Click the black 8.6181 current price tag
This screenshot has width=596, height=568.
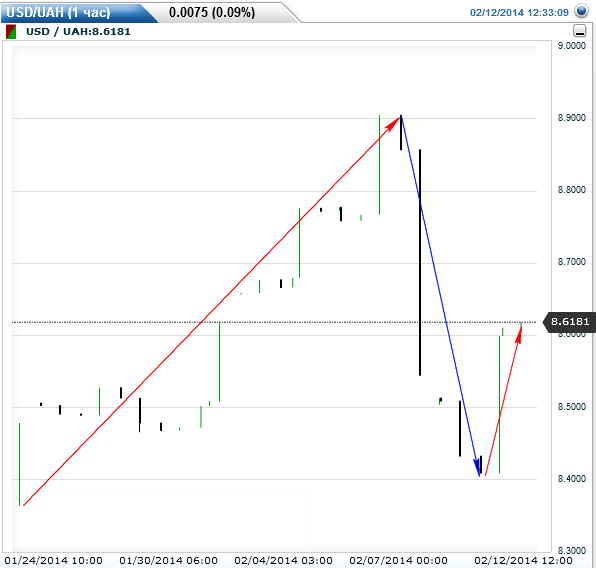click(569, 322)
